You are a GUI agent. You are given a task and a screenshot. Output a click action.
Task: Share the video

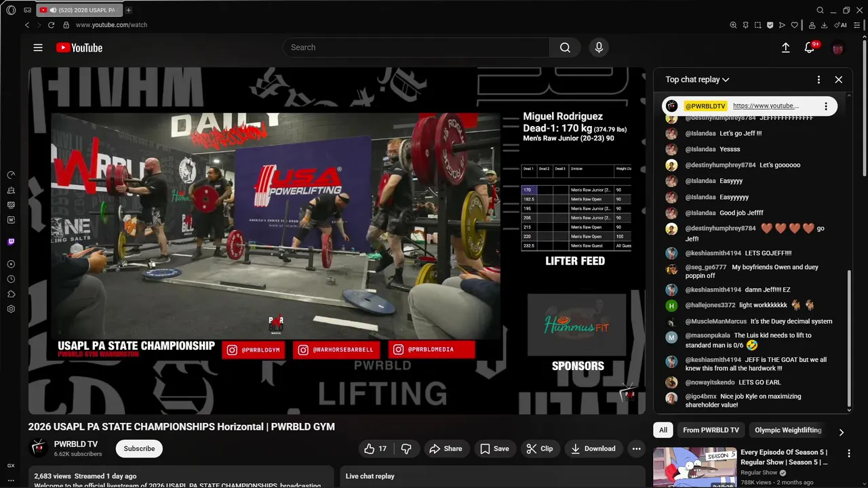point(446,449)
